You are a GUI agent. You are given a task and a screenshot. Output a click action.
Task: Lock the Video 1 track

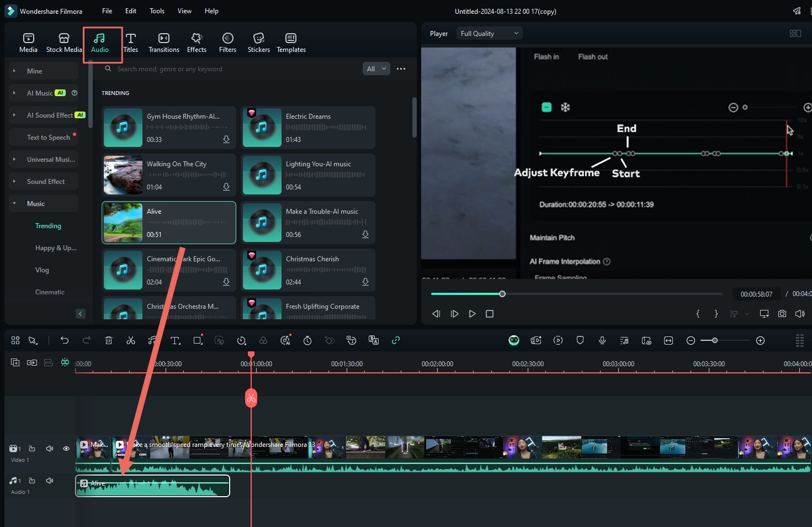(x=32, y=449)
